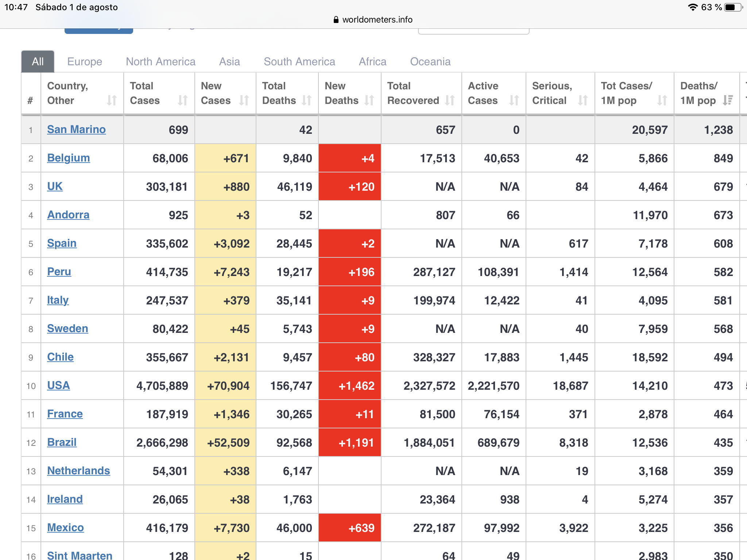Tap the worldometers.info address bar
The height and width of the screenshot is (560, 747).
pyautogui.click(x=377, y=20)
